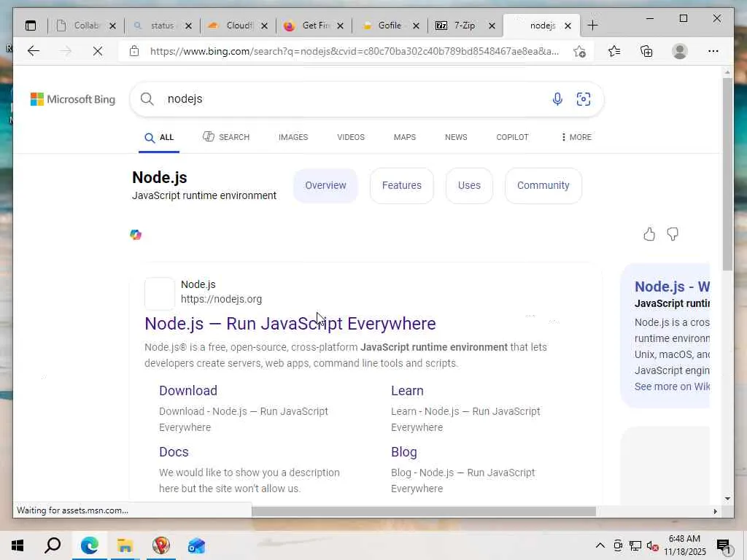
Task: Select the SEARCH filter tab
Action: [x=226, y=137]
